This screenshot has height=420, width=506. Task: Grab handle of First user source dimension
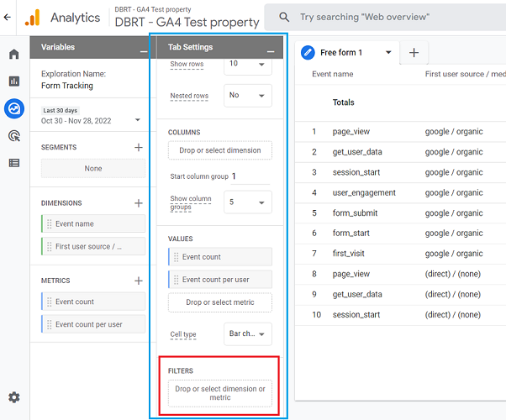[x=50, y=247]
